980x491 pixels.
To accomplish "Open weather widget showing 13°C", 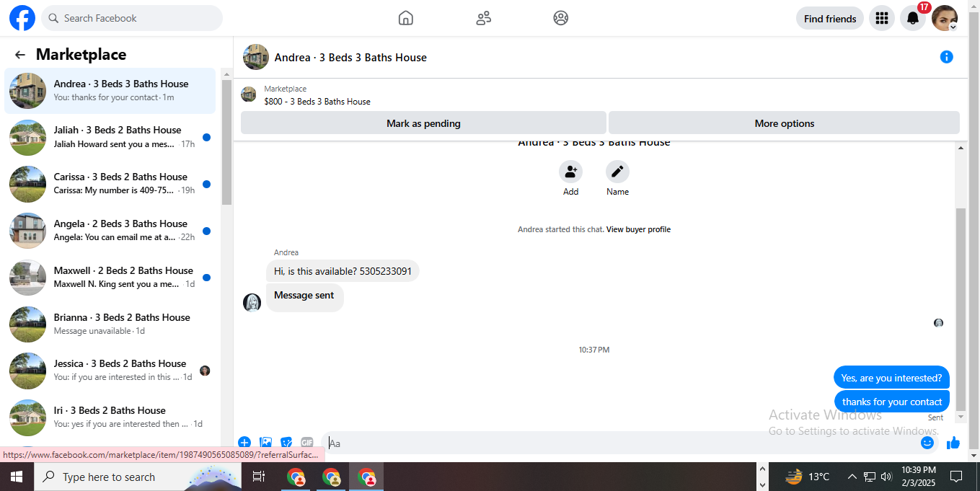I will 807,477.
